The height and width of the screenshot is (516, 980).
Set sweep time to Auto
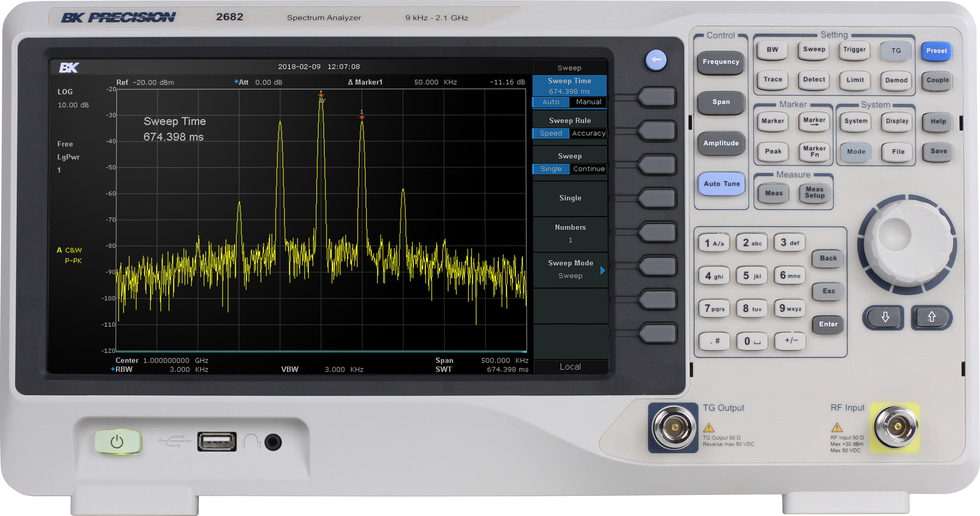(550, 102)
